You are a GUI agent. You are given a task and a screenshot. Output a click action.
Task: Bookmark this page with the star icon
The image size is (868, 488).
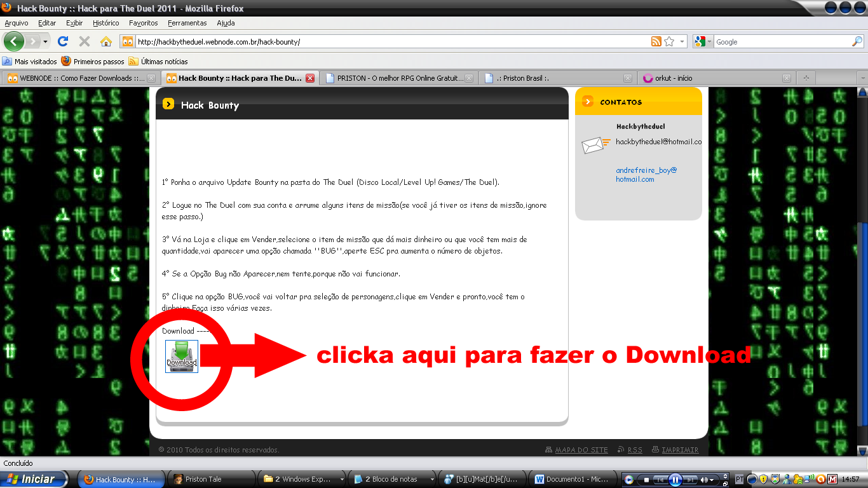point(669,41)
